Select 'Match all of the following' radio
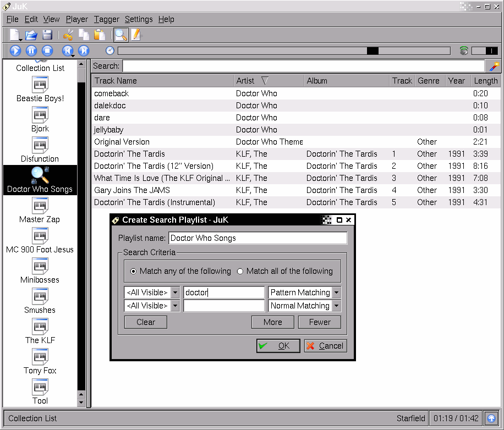 tap(240, 271)
